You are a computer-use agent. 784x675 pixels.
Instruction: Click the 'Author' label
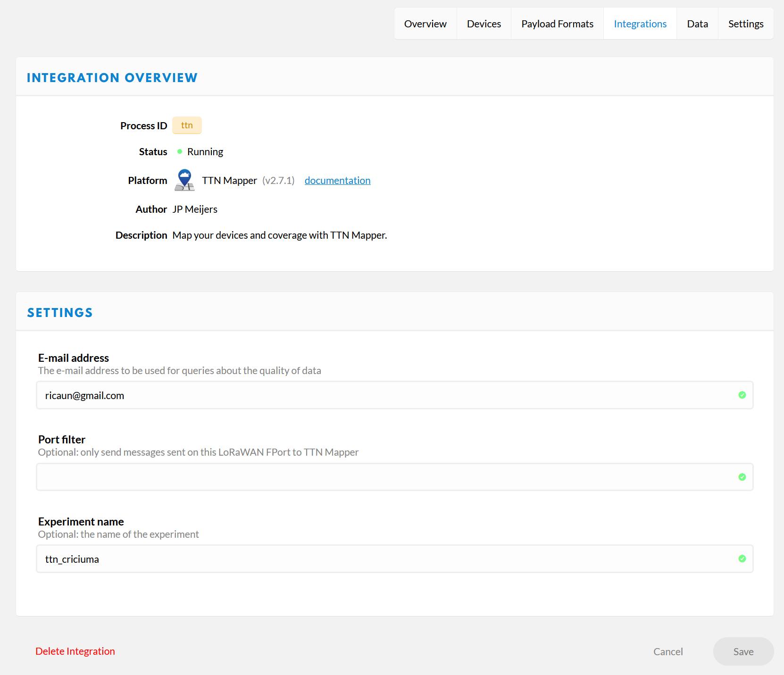[x=151, y=209]
